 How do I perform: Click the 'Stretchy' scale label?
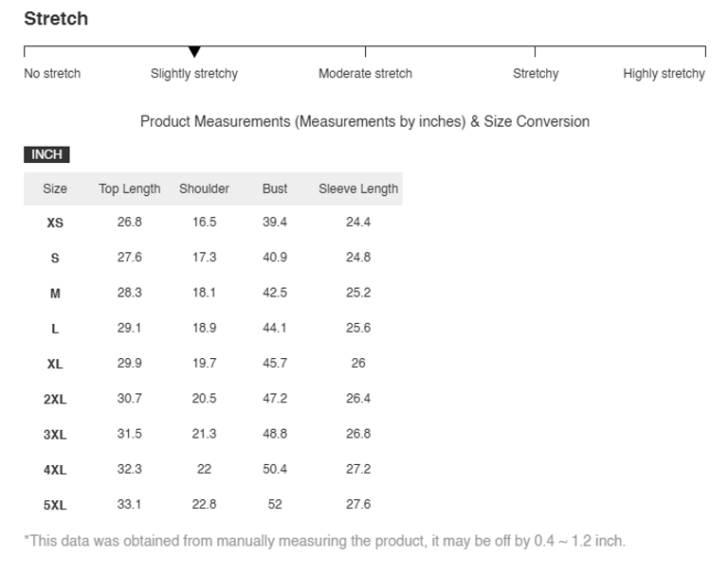point(536,74)
